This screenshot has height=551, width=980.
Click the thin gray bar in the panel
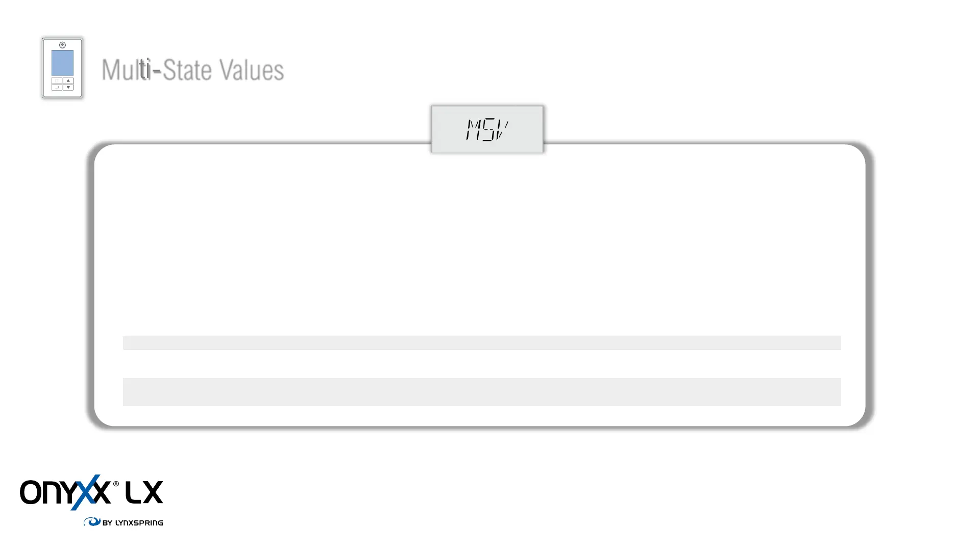[x=482, y=343]
